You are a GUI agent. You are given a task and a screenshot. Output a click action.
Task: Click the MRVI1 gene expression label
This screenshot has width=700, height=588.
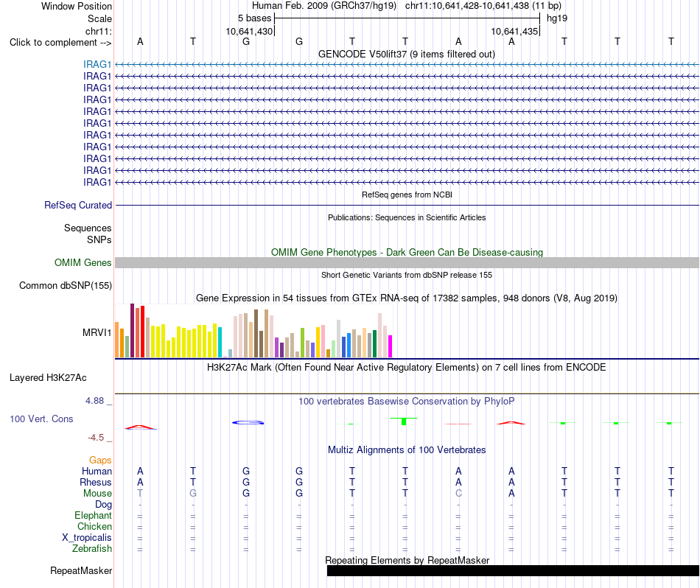point(97,332)
